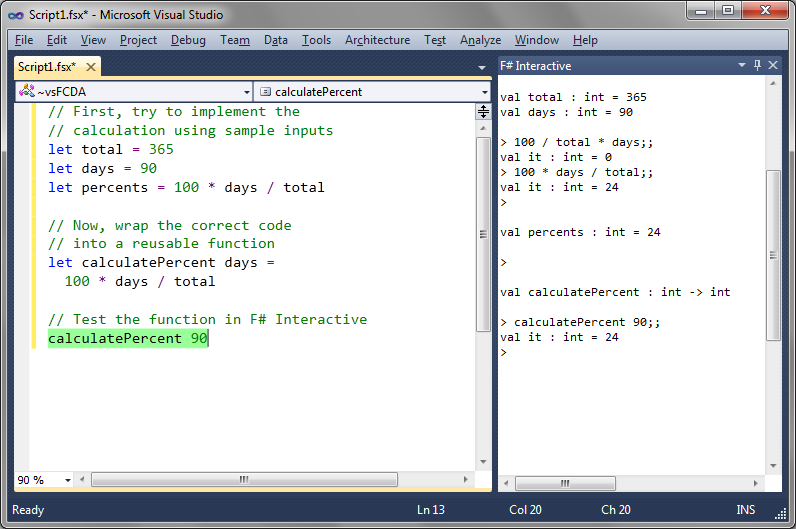Click the editor horizontal scrollbar thumb

[244, 479]
